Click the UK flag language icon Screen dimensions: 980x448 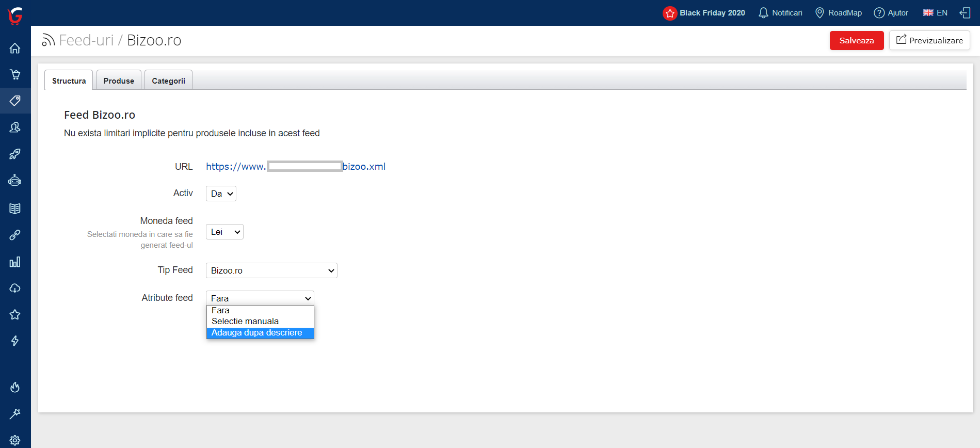coord(928,13)
